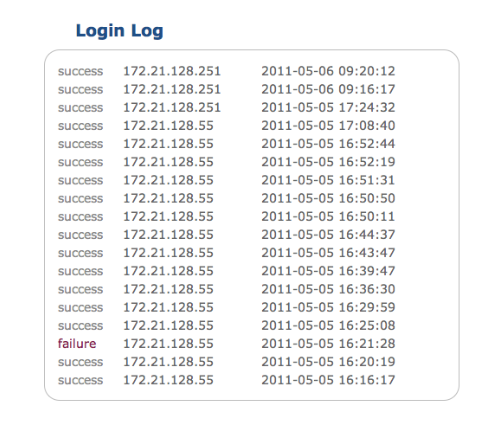Click timestamp 2011-05-05 16:43:47
The height and width of the screenshot is (437, 491).
tap(328, 253)
